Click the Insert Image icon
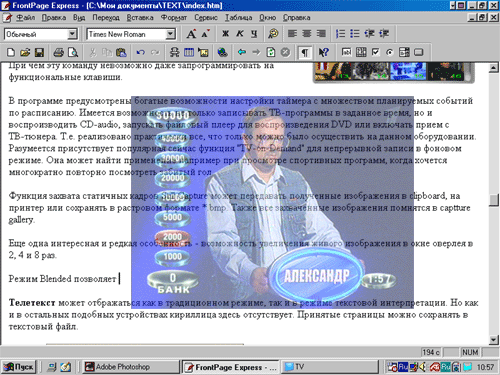The width and height of the screenshot is (500, 375). pos(203,52)
